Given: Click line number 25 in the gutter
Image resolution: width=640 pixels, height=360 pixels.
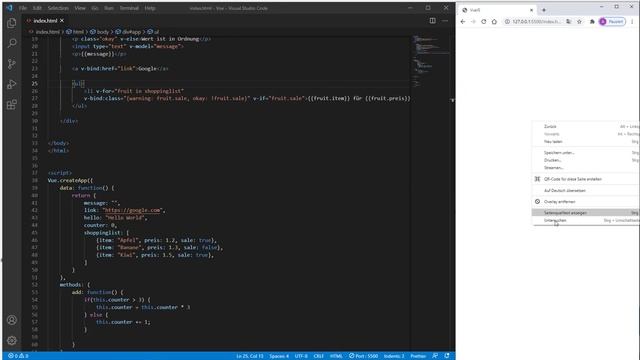Looking at the screenshot, I should 35,83.
